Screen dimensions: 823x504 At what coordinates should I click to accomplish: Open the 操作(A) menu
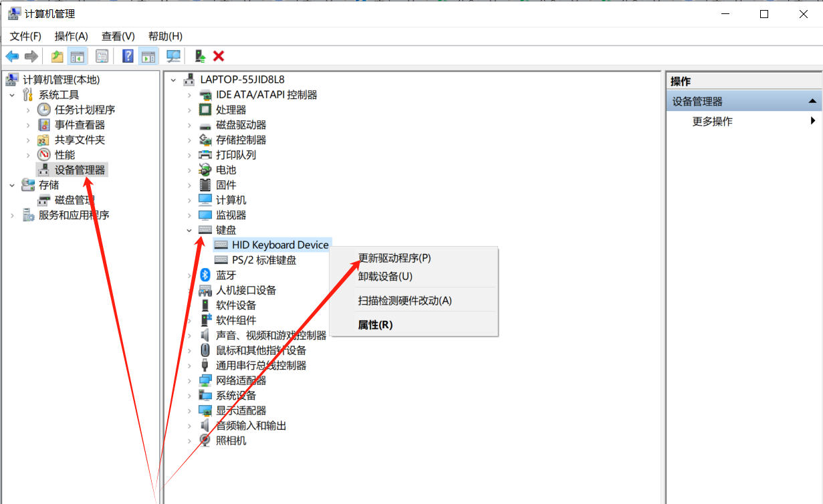72,36
